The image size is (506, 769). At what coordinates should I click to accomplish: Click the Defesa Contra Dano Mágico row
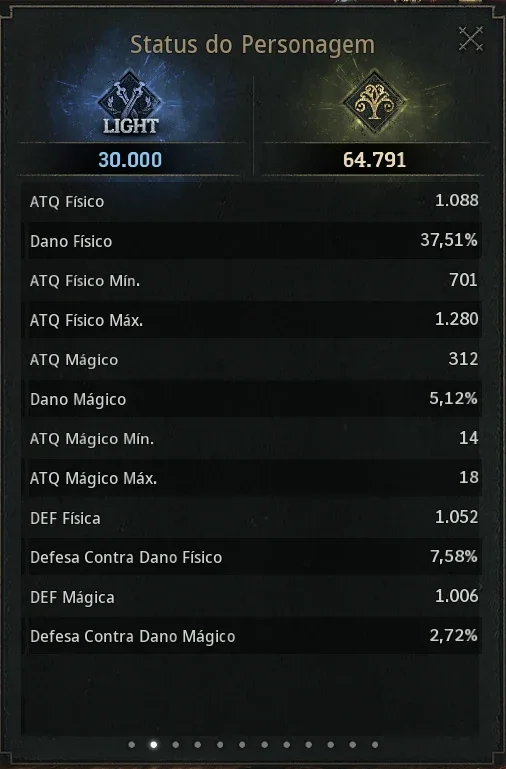[253, 636]
